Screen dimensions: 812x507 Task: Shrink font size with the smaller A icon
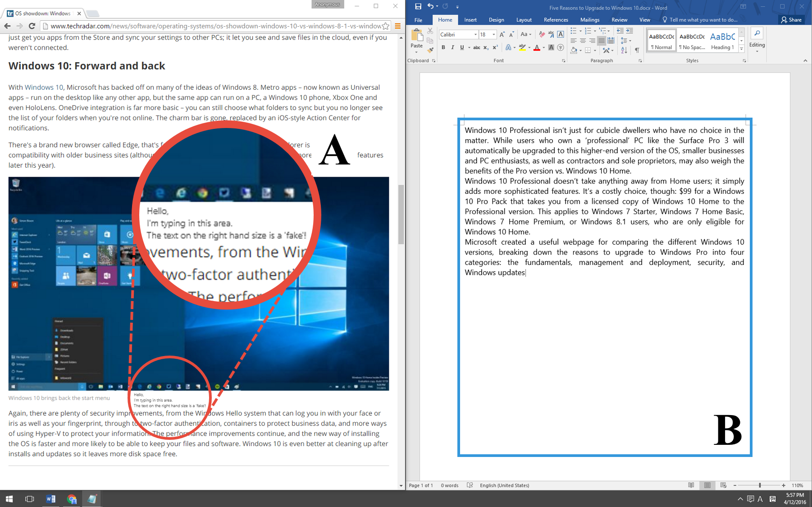(511, 34)
